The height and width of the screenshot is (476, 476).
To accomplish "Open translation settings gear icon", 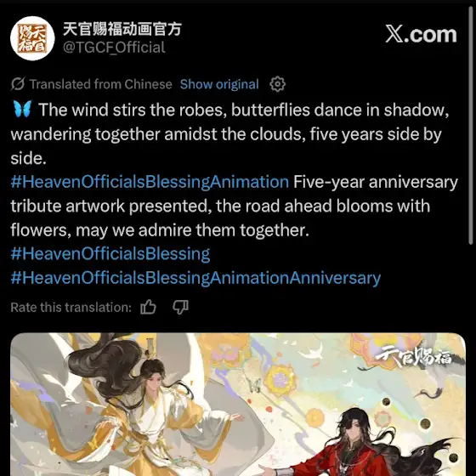I will coord(277,84).
